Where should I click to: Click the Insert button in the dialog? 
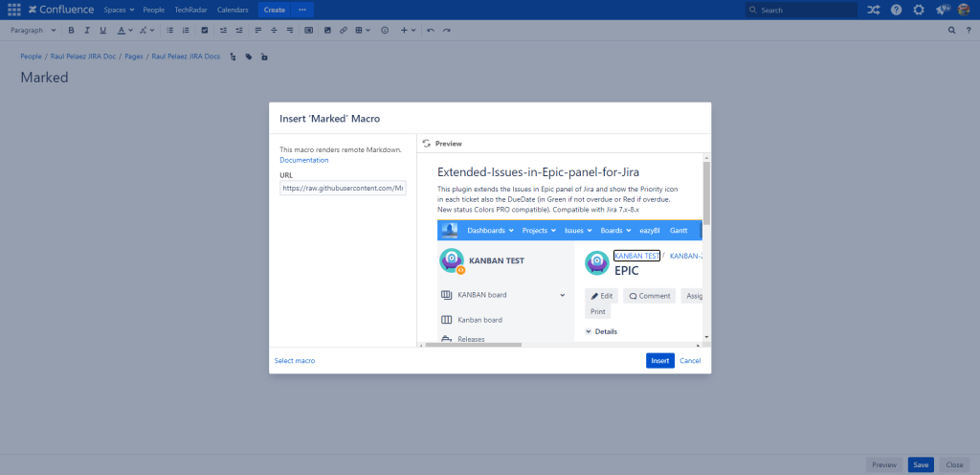pyautogui.click(x=659, y=361)
